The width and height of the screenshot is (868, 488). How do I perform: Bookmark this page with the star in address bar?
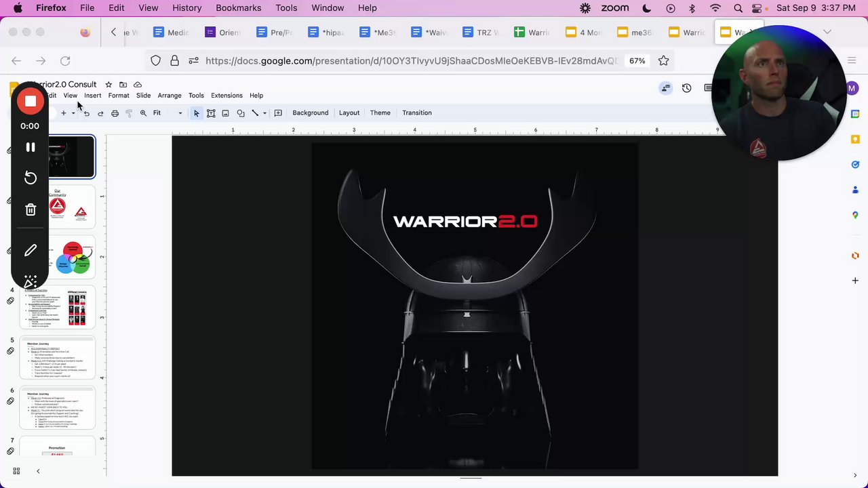[663, 61]
